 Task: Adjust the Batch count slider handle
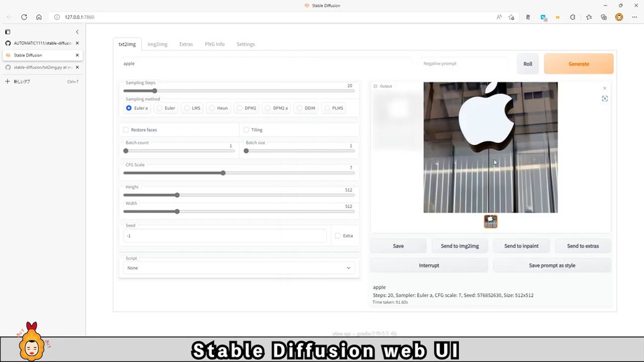click(126, 151)
